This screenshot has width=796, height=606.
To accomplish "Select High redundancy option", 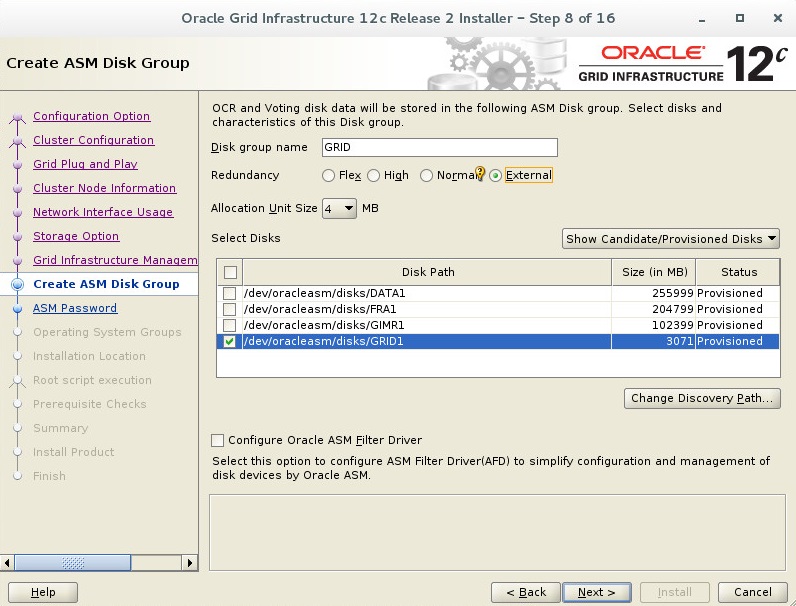I will pyautogui.click(x=374, y=176).
